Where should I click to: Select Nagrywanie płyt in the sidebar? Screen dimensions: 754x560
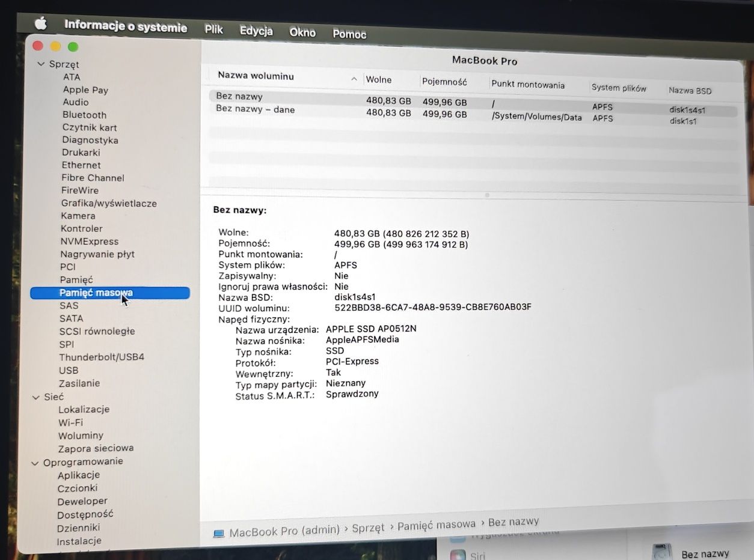tap(97, 254)
